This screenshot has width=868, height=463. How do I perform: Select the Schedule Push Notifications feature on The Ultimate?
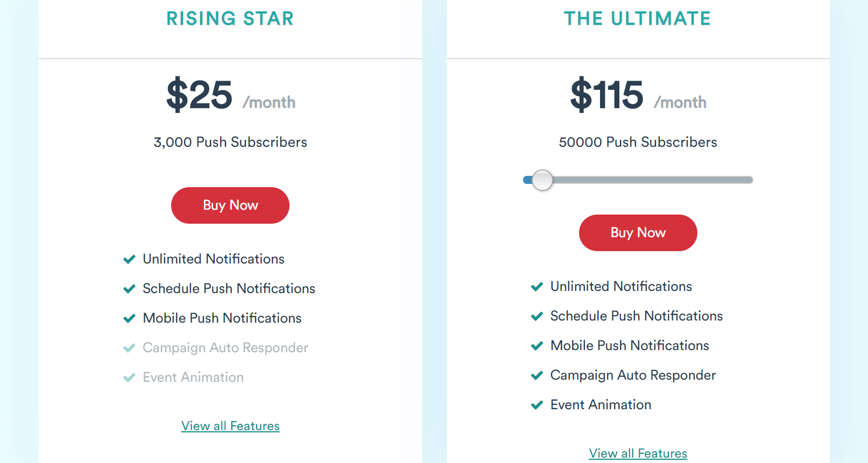pyautogui.click(x=636, y=316)
